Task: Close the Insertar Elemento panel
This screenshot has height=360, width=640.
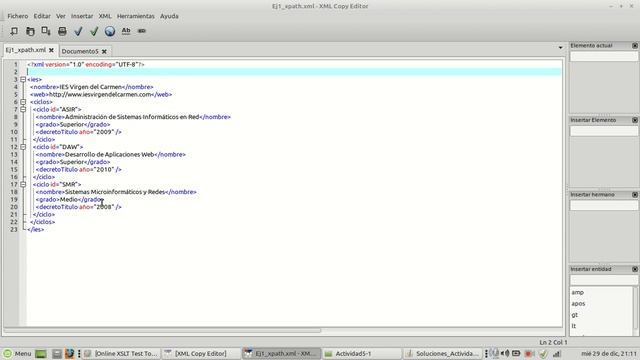Action: tap(635, 120)
